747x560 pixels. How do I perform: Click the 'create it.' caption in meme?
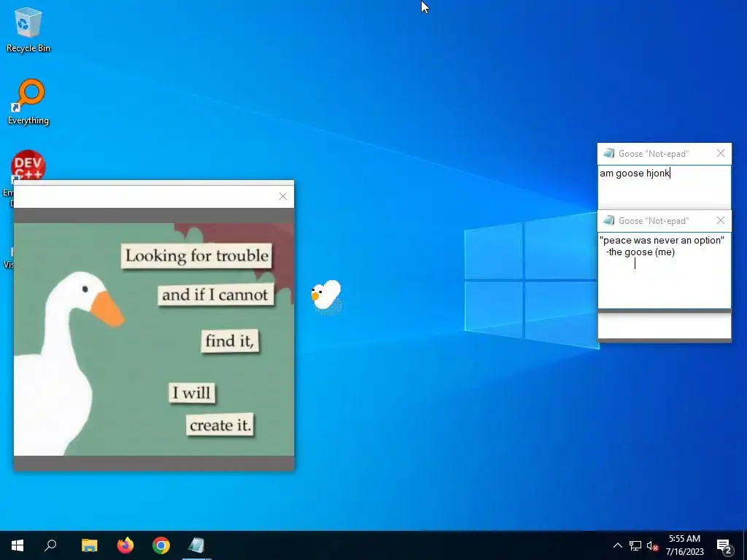tap(220, 425)
